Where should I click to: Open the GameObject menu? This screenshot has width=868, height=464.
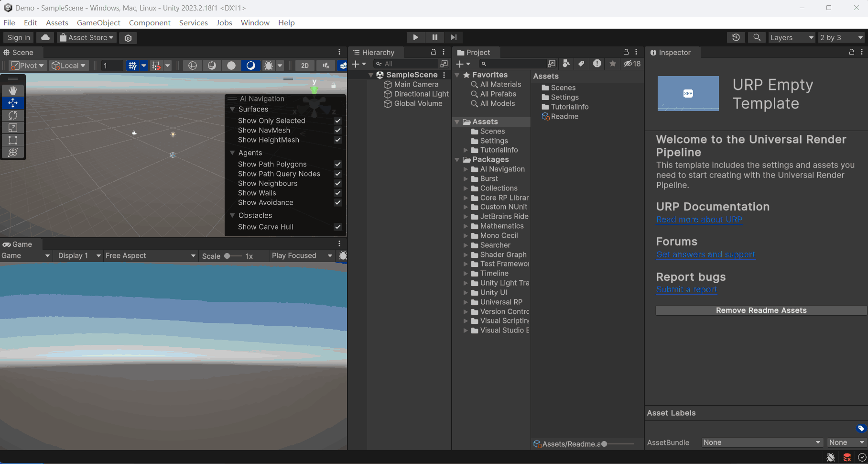pos(98,22)
